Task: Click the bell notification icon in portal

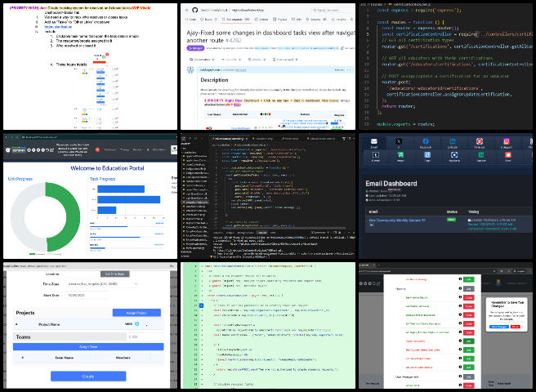Action: point(148,149)
